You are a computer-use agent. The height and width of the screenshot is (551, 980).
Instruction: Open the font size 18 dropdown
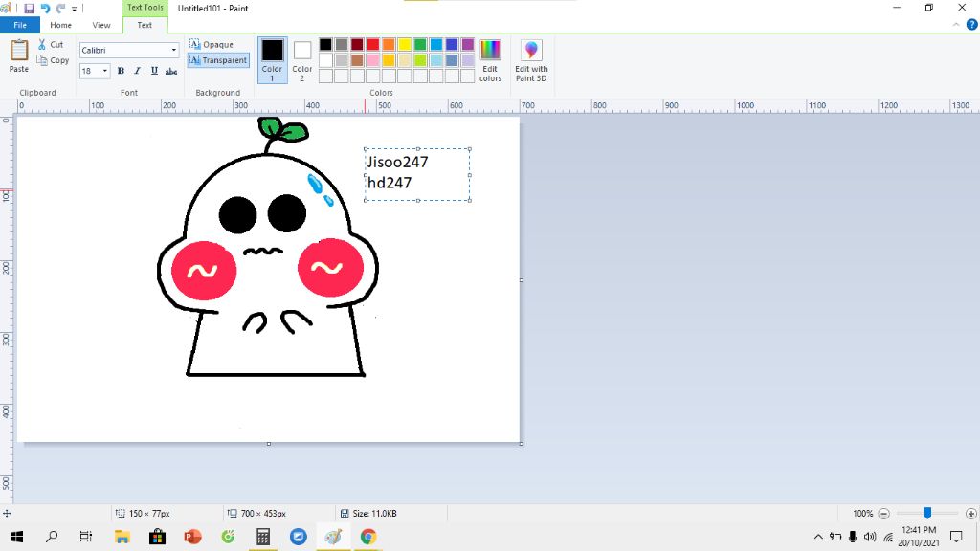pos(105,71)
